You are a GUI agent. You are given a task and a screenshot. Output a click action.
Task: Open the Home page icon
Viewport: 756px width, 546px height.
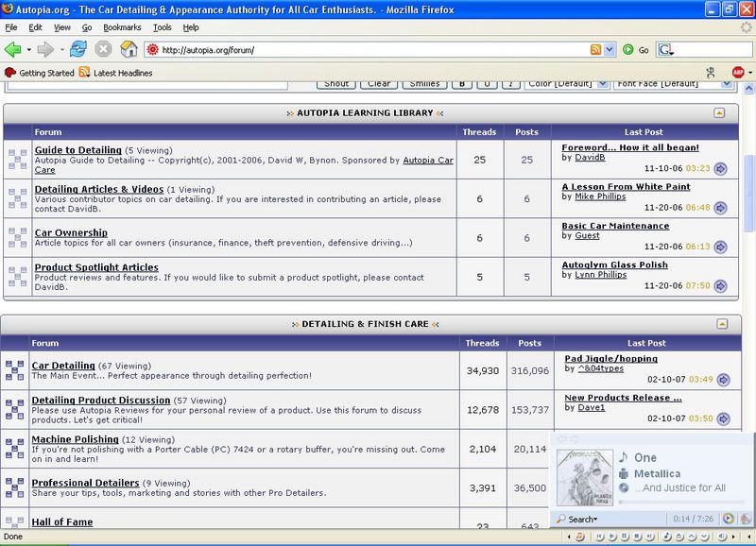[x=129, y=49]
